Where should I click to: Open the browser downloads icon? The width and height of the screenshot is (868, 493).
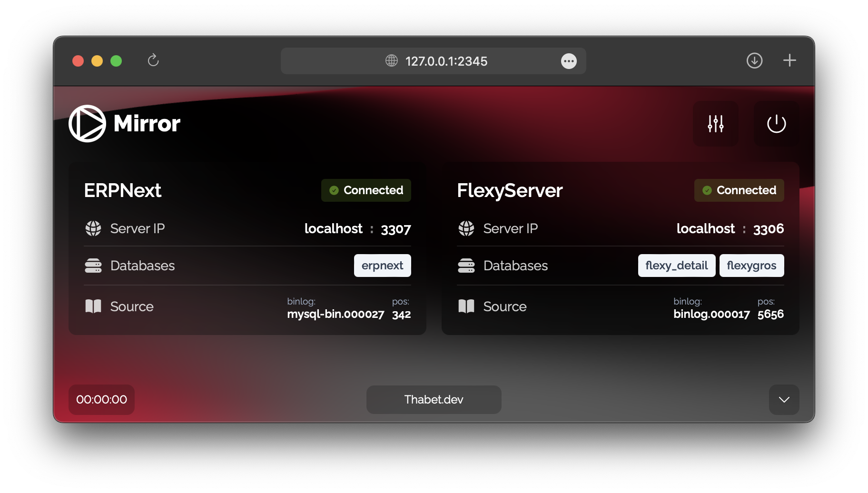[754, 60]
